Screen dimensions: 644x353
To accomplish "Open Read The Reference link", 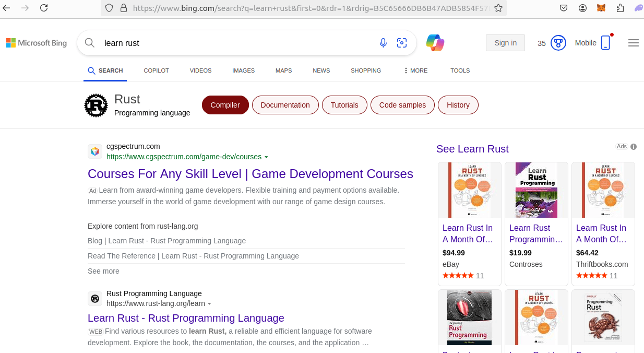I will (193, 256).
